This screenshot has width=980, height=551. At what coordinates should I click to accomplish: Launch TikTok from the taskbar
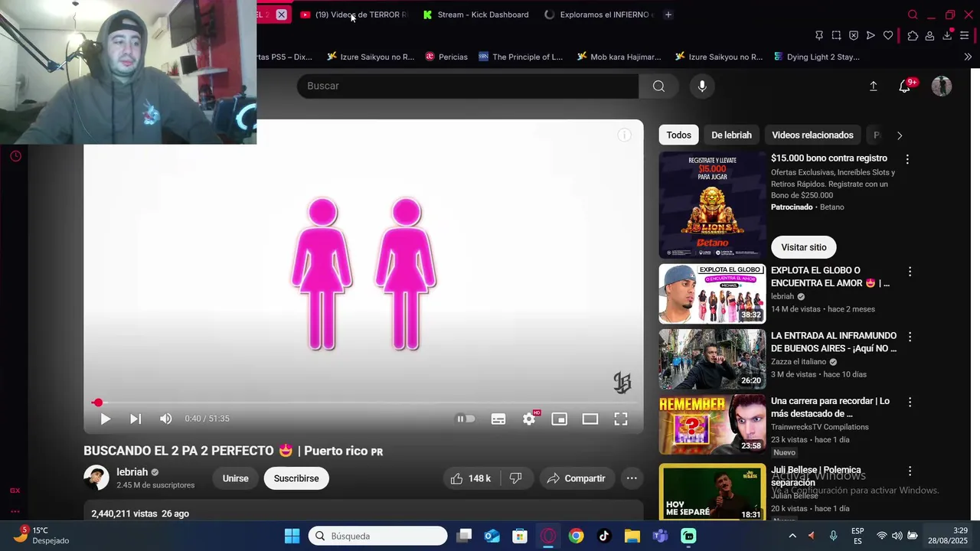point(603,536)
